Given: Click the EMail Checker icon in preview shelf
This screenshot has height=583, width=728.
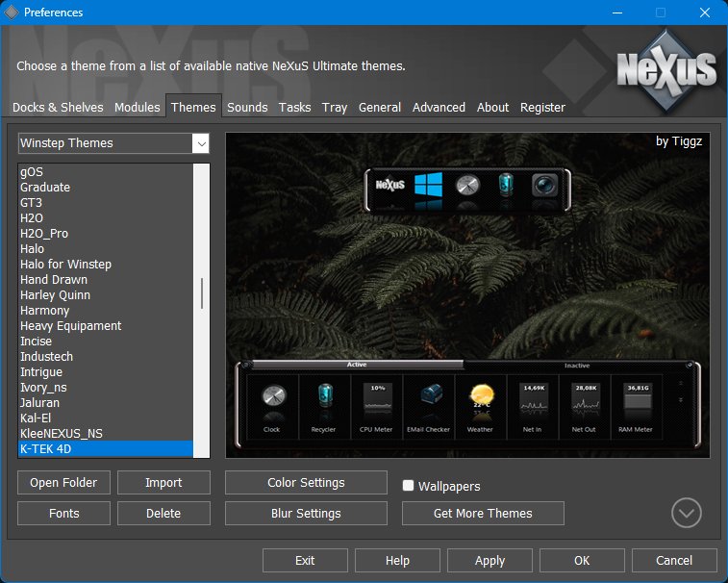Looking at the screenshot, I should [x=431, y=394].
